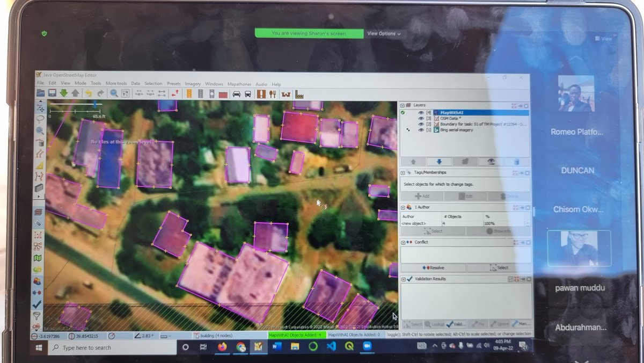This screenshot has width=644, height=363.
Task: Open the Presets menu
Action: [x=174, y=84]
